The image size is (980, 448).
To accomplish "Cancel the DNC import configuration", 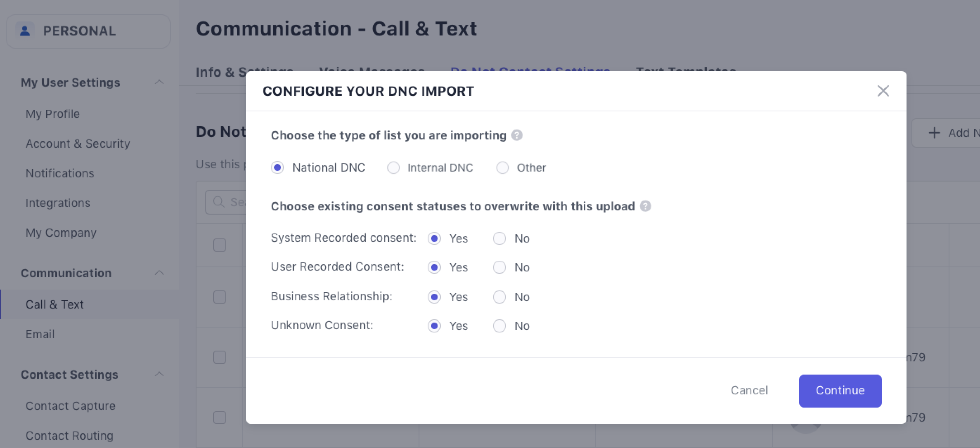I will tap(749, 390).
